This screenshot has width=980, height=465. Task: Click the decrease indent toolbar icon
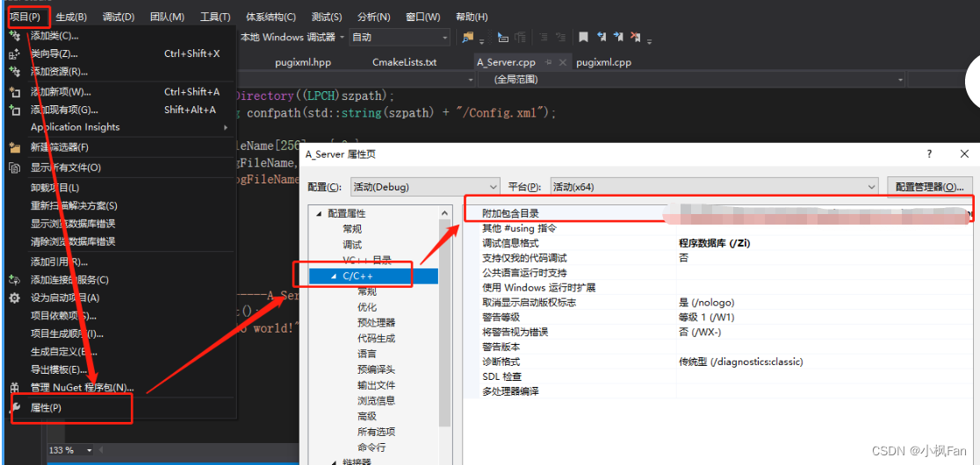[x=543, y=38]
